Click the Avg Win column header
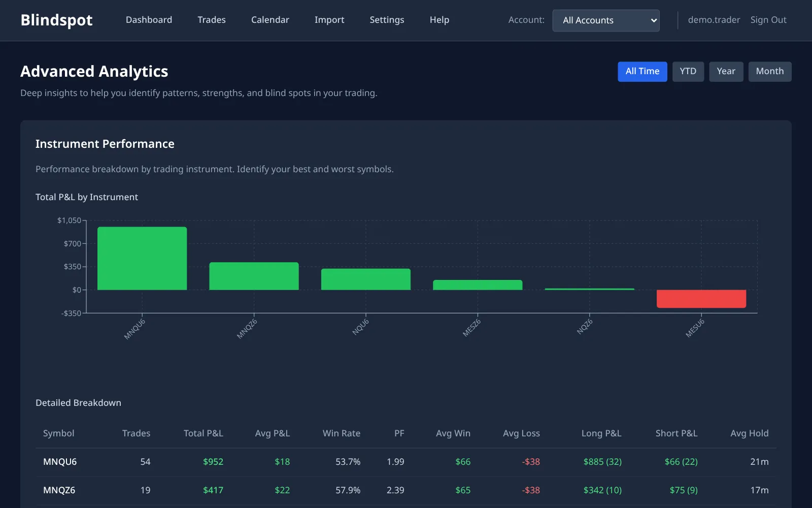The image size is (812, 508). (x=453, y=433)
